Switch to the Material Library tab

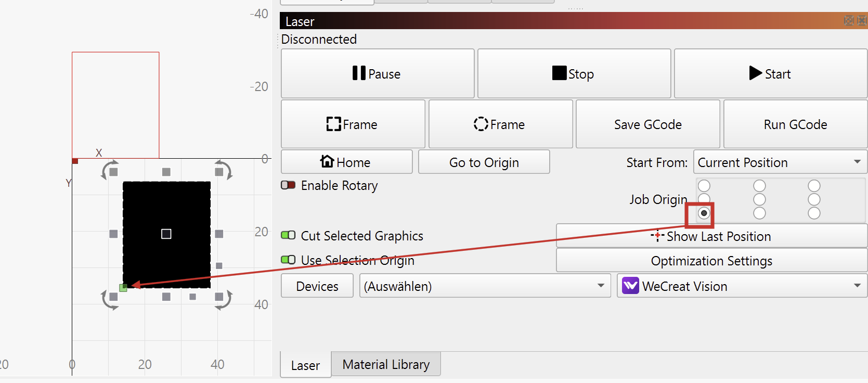386,364
